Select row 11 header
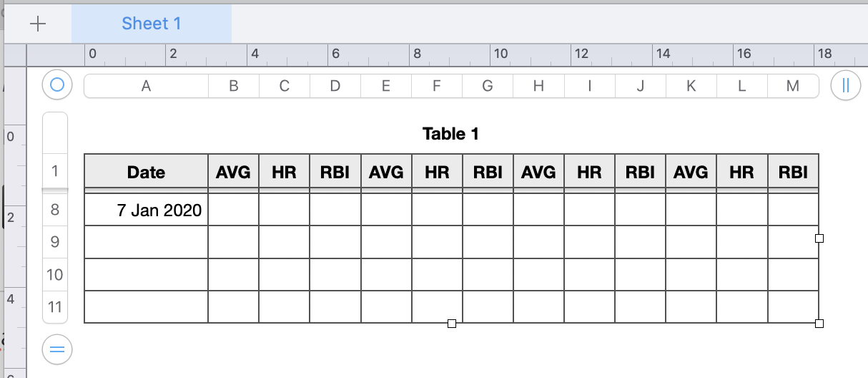The height and width of the screenshot is (378, 868). point(55,307)
